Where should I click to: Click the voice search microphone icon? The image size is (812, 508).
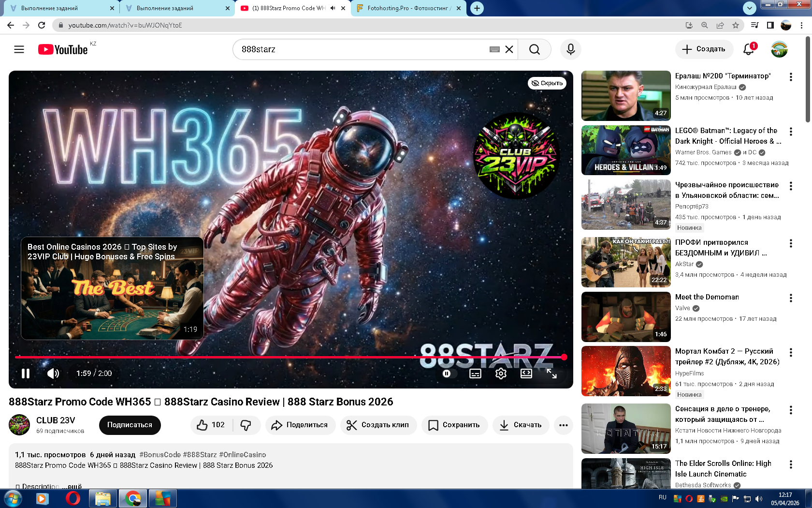[570, 49]
